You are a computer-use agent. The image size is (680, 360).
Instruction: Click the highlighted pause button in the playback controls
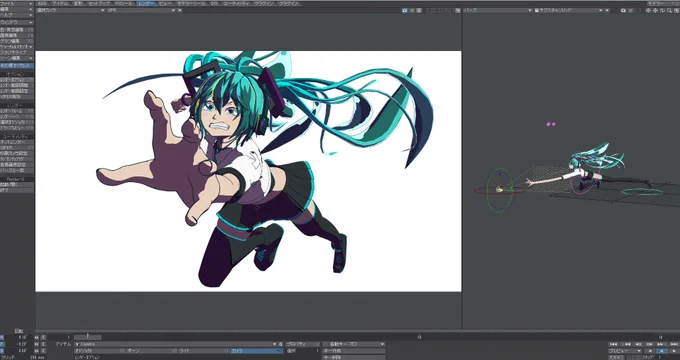[x=661, y=350]
